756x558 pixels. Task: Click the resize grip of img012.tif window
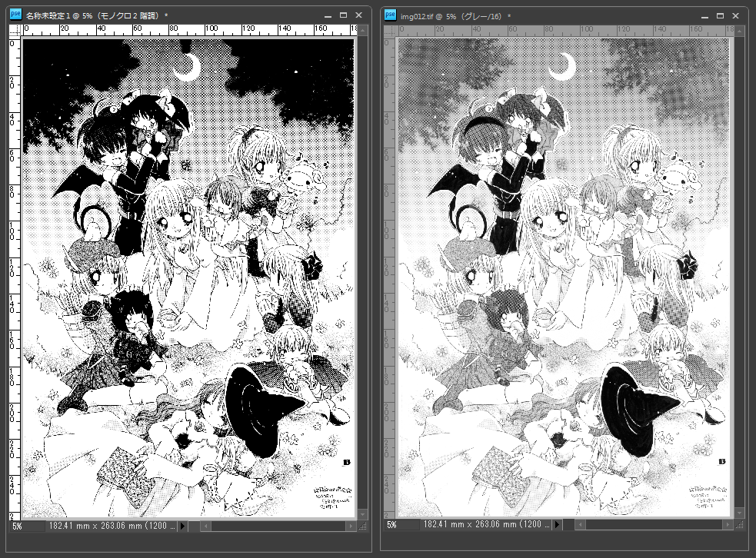coord(741,525)
